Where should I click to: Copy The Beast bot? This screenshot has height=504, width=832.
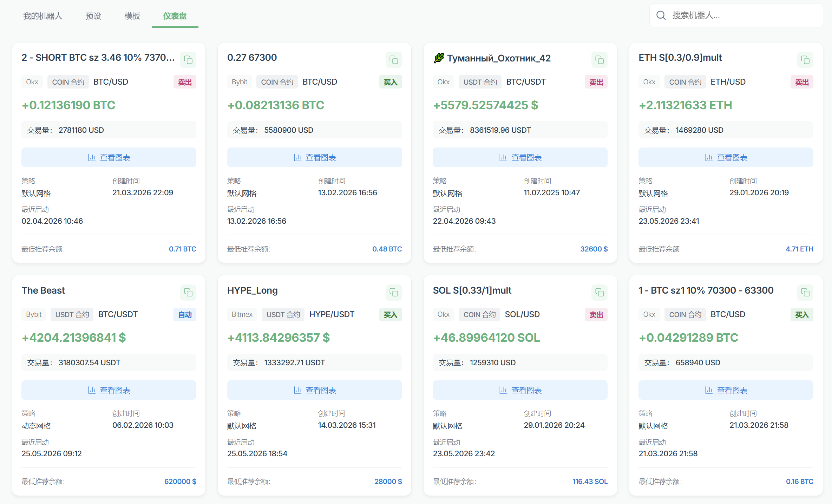188,292
